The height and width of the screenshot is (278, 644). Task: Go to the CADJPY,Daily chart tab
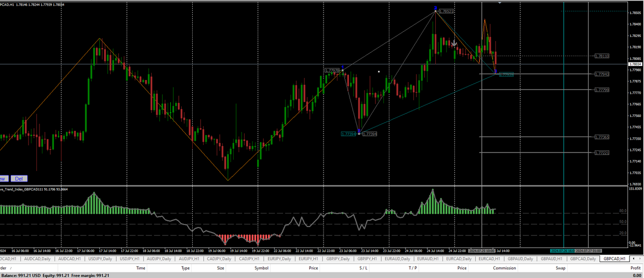(x=219, y=259)
